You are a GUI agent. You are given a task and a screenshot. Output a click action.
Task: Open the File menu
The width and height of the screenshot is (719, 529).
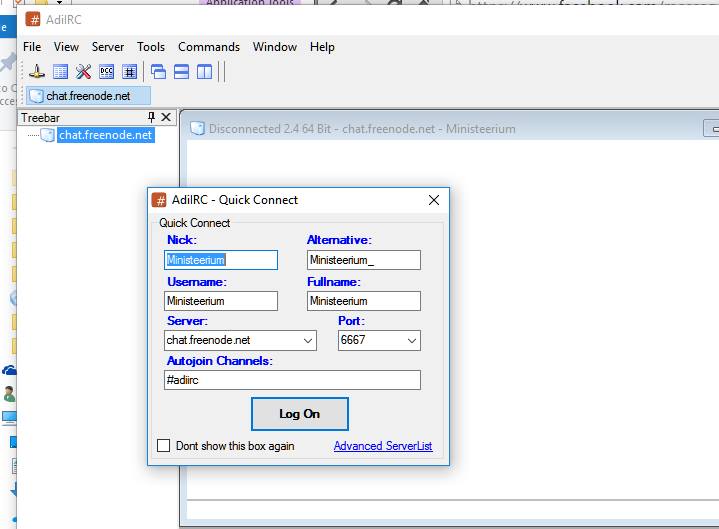[32, 47]
